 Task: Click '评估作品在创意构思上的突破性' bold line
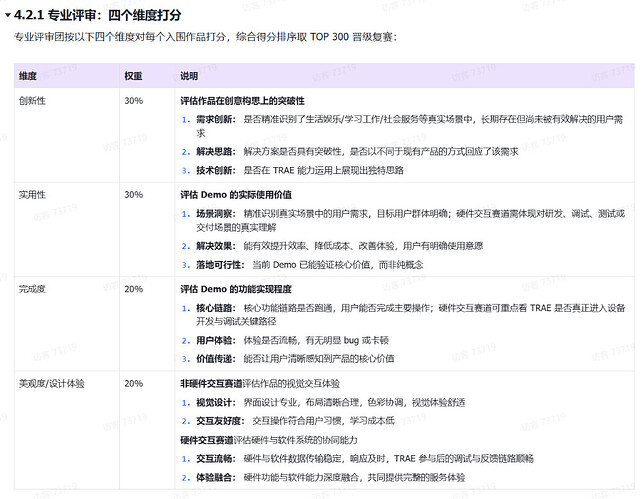point(242,101)
